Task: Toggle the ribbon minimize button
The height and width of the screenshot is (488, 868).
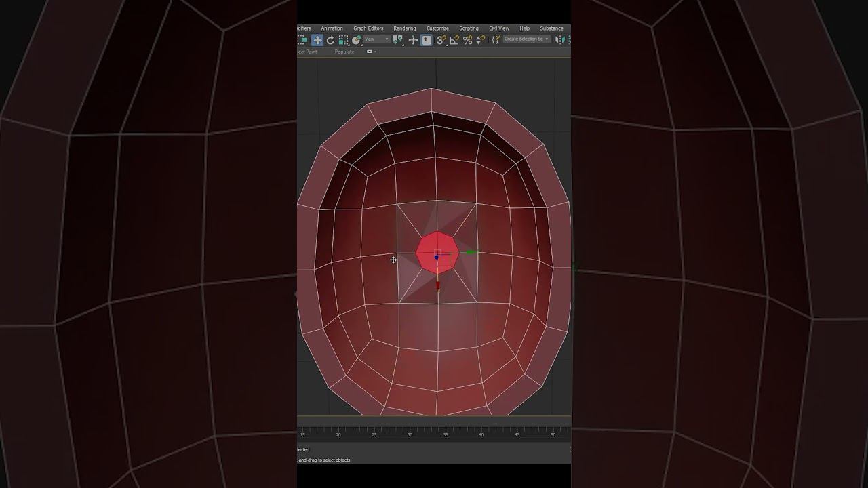Action: (x=370, y=52)
